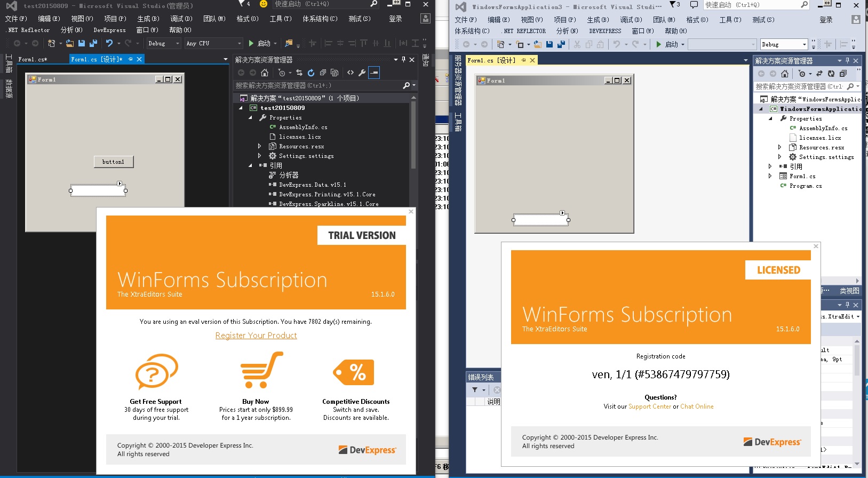The height and width of the screenshot is (478, 868).
Task: Toggle Preview Selected Items in left Solution Explorer
Action: tap(374, 73)
